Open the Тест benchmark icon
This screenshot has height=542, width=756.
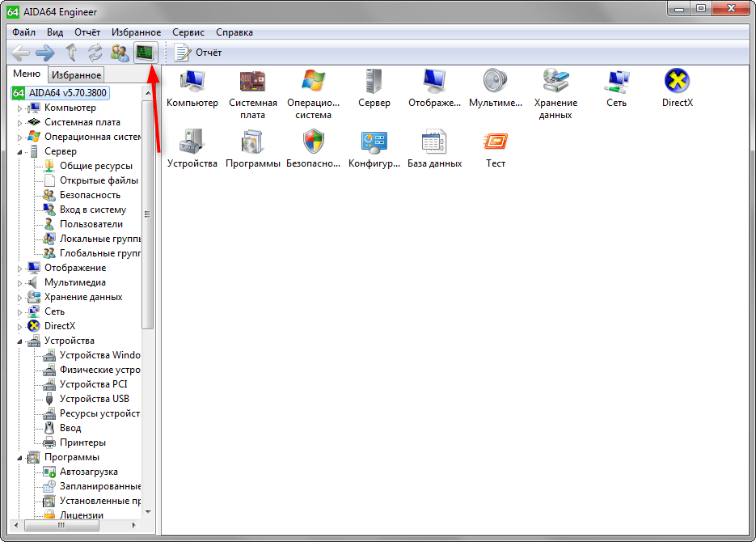point(495,142)
